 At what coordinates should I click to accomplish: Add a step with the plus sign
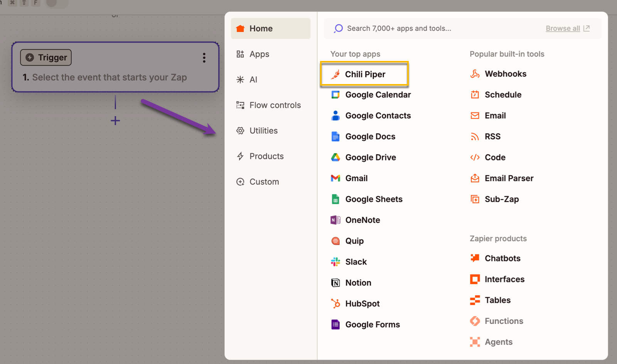115,121
